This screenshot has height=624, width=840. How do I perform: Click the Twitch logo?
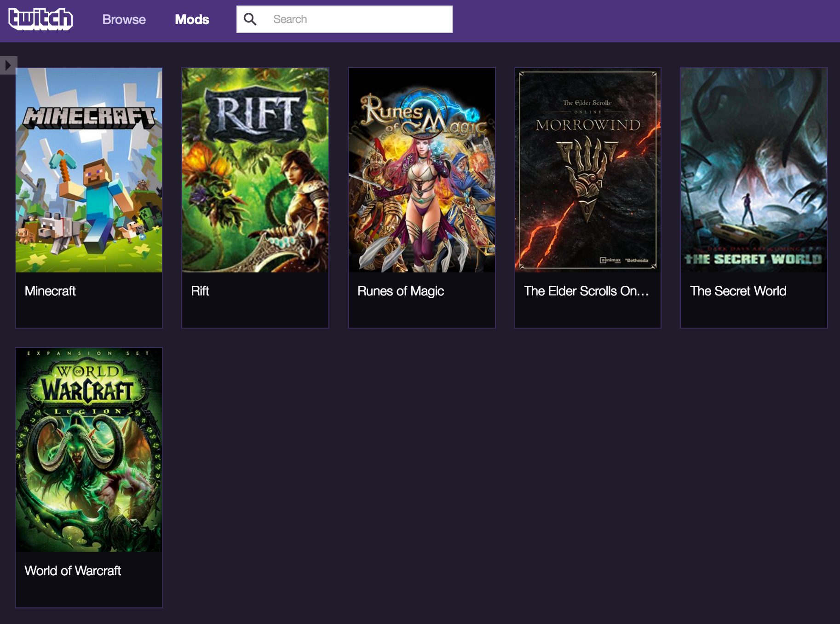pos(40,19)
